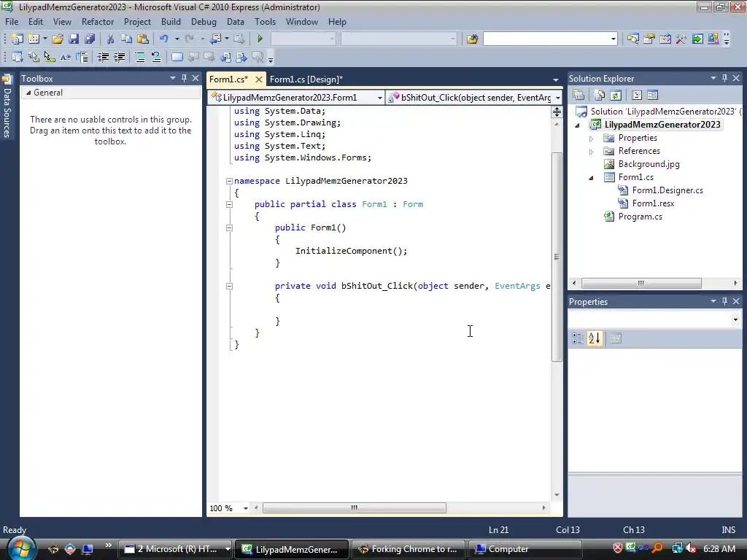Click the Display Word Completion icon

pos(65,58)
